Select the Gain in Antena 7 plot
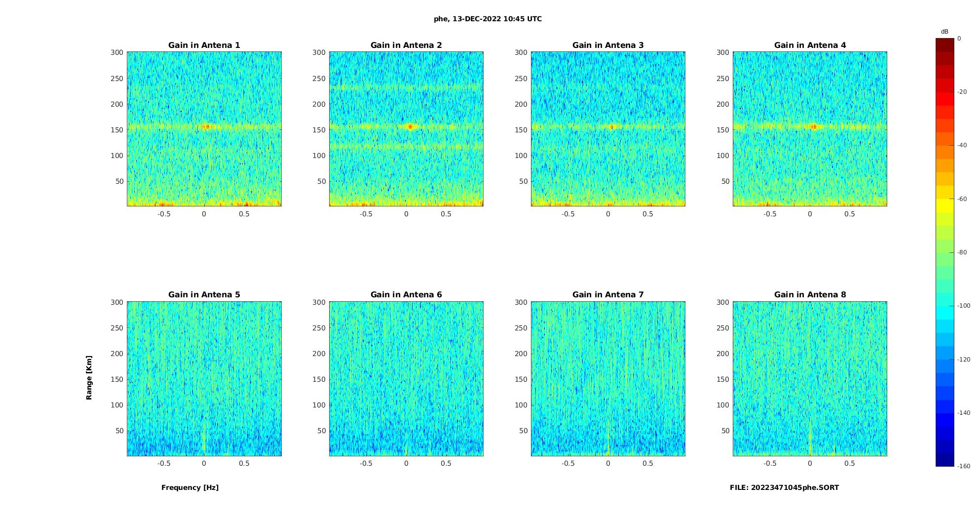Viewport: 980px width, 525px height. pos(608,379)
